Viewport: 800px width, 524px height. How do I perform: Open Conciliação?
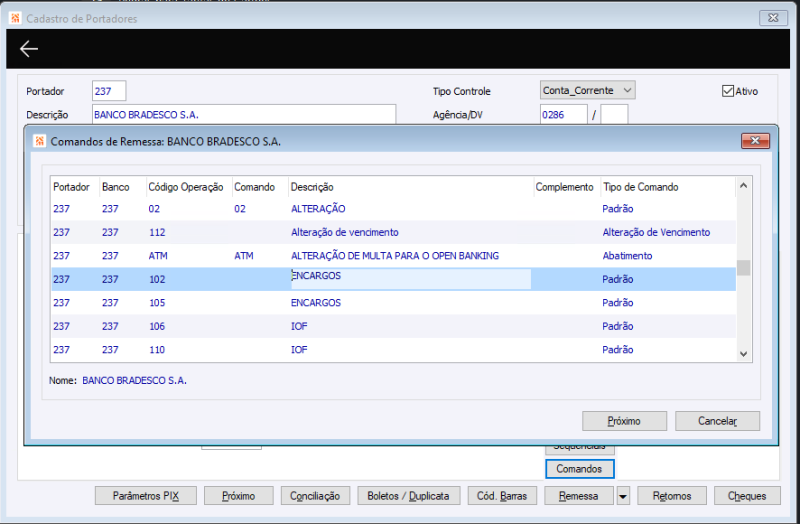(x=315, y=496)
